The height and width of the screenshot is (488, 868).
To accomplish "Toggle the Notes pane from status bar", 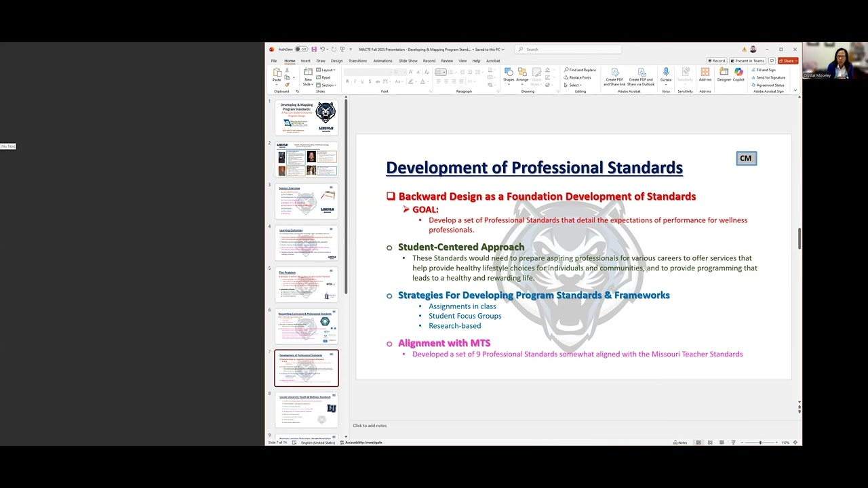I will pyautogui.click(x=680, y=443).
